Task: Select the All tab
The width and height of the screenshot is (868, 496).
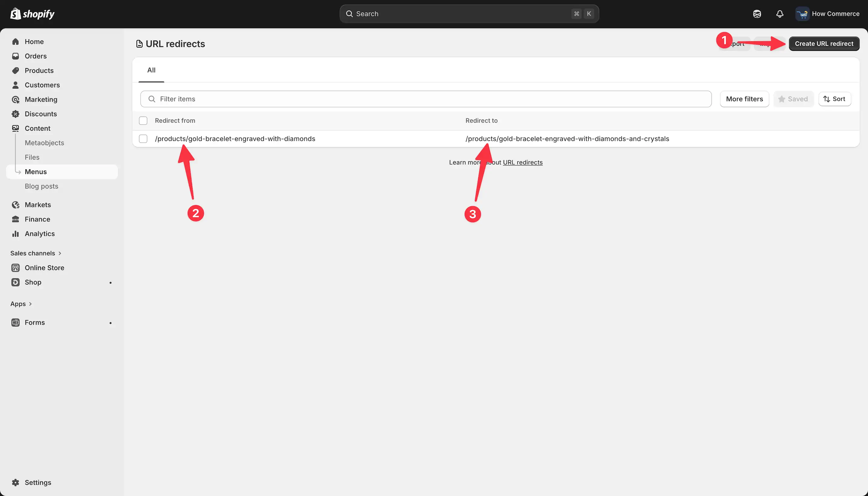Action: click(151, 70)
